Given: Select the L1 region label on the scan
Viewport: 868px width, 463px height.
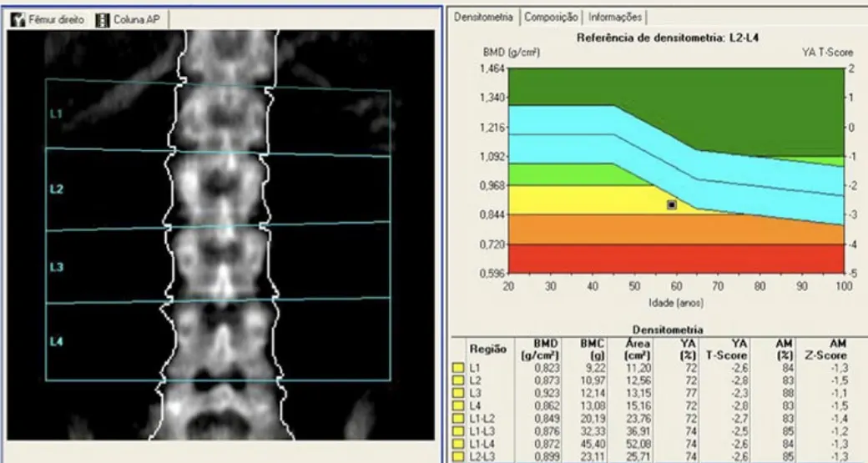Looking at the screenshot, I should [x=56, y=114].
